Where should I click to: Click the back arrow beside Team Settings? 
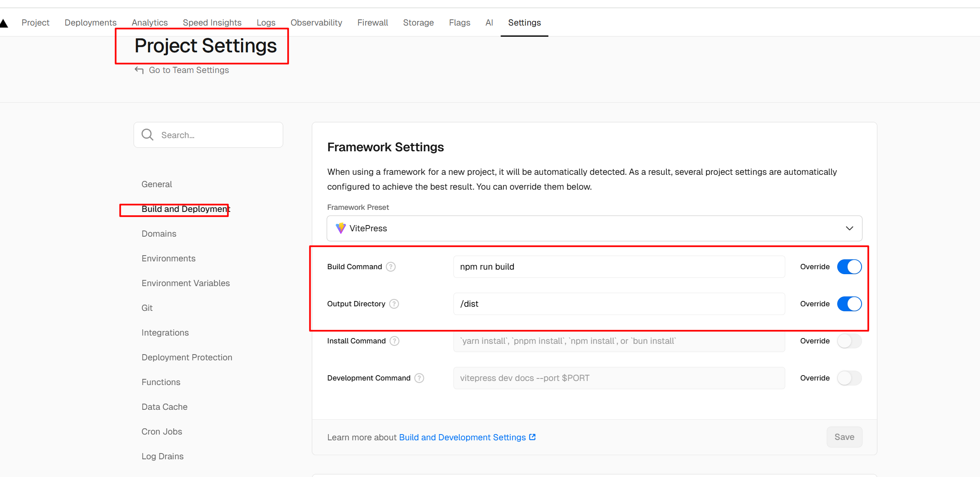coord(139,70)
